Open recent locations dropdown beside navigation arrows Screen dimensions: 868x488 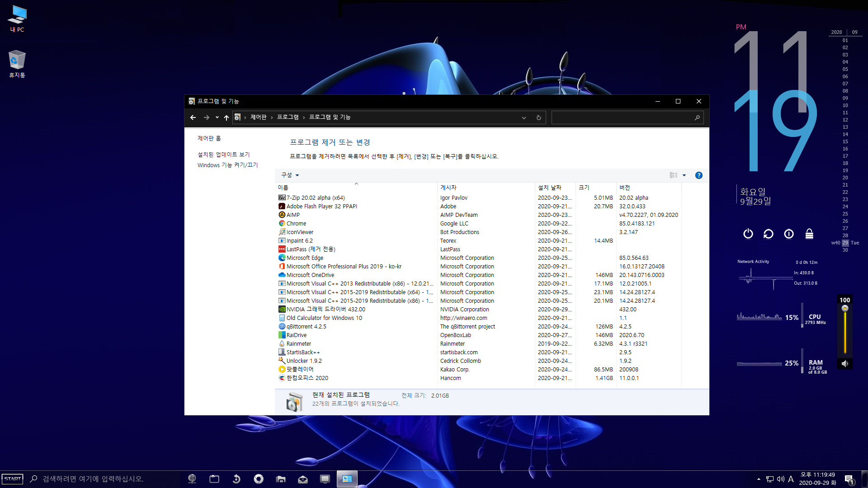[x=217, y=117]
